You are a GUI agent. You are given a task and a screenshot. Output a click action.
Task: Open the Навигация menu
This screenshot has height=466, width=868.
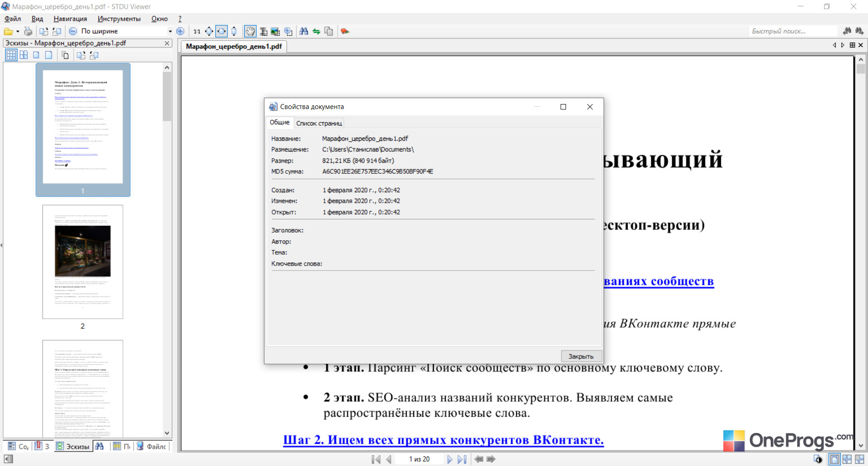click(x=70, y=19)
